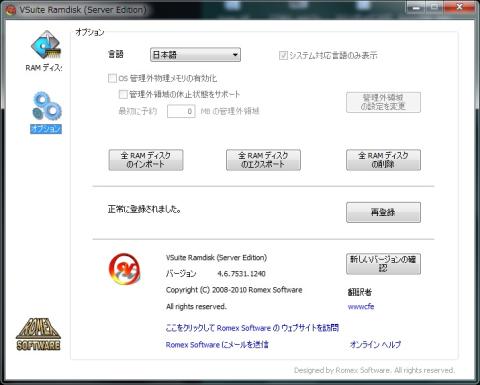
Task: Click 全 RAM ディスクの削除 button
Action: pyautogui.click(x=383, y=160)
